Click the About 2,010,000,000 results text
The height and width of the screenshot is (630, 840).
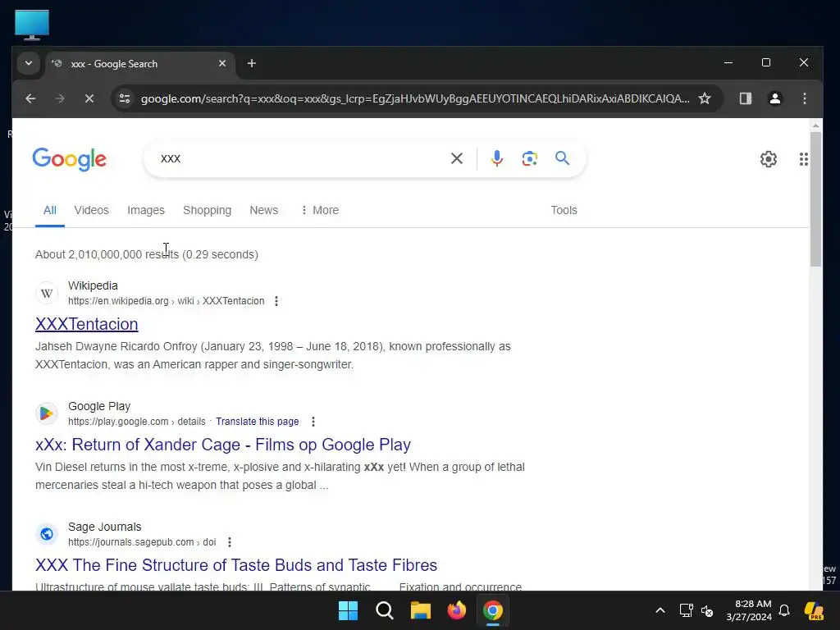pyautogui.click(x=147, y=254)
